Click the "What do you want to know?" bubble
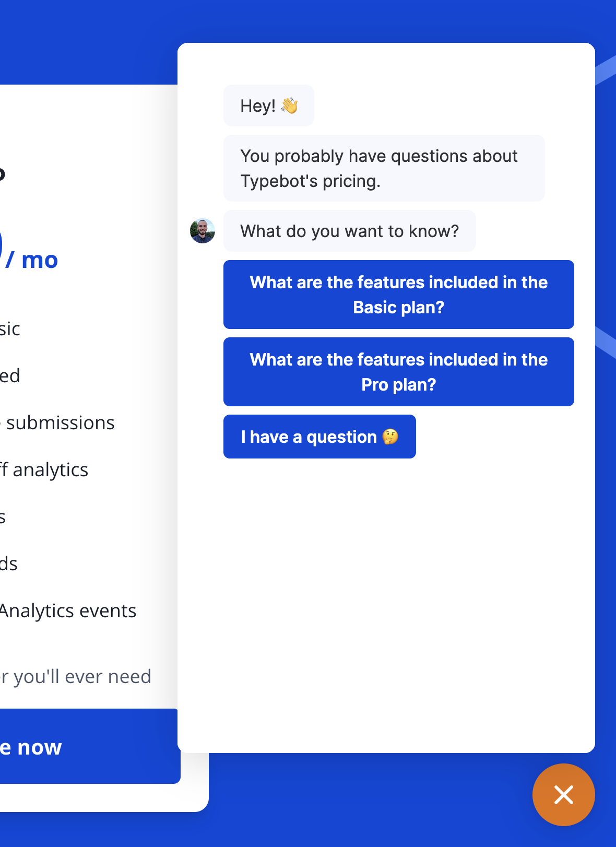This screenshot has width=616, height=847. [349, 231]
